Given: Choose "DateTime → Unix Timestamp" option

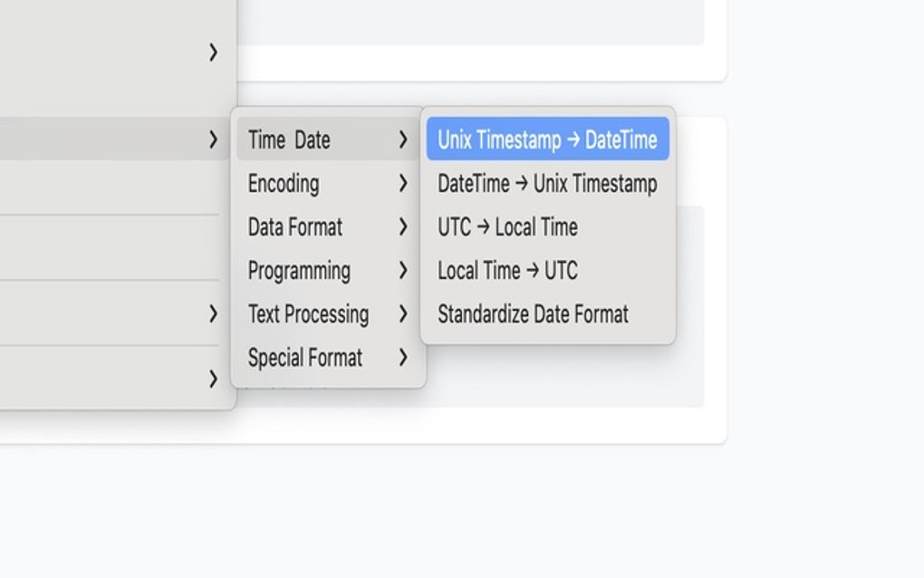Looking at the screenshot, I should click(546, 184).
